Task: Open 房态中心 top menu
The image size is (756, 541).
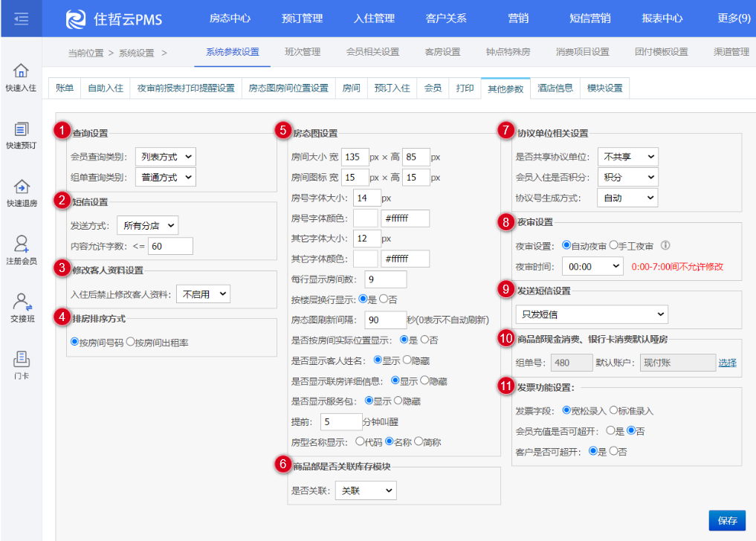Action: (230, 19)
